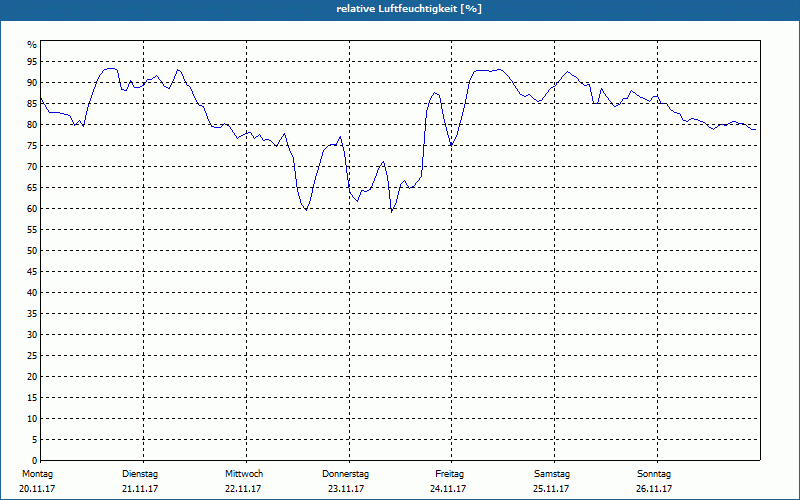This screenshot has width=800, height=500.
Task: Click the '26.11.17' date label
Action: click(654, 489)
